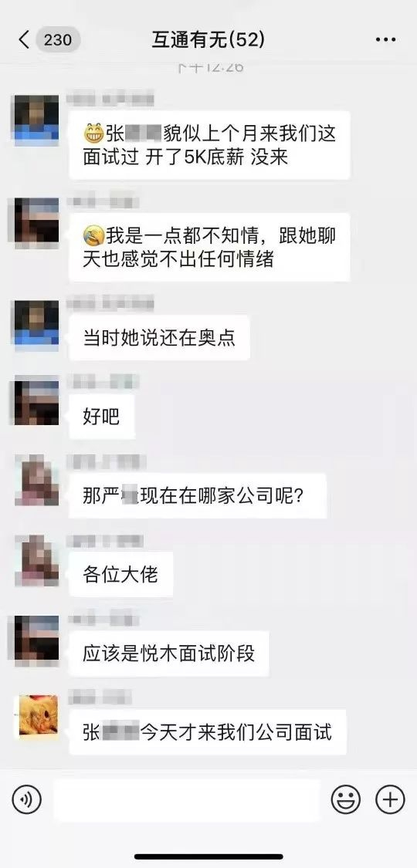Tap avatar beside 应该是悦木面试阶段 message
This screenshot has height=868, width=417.
click(36, 640)
